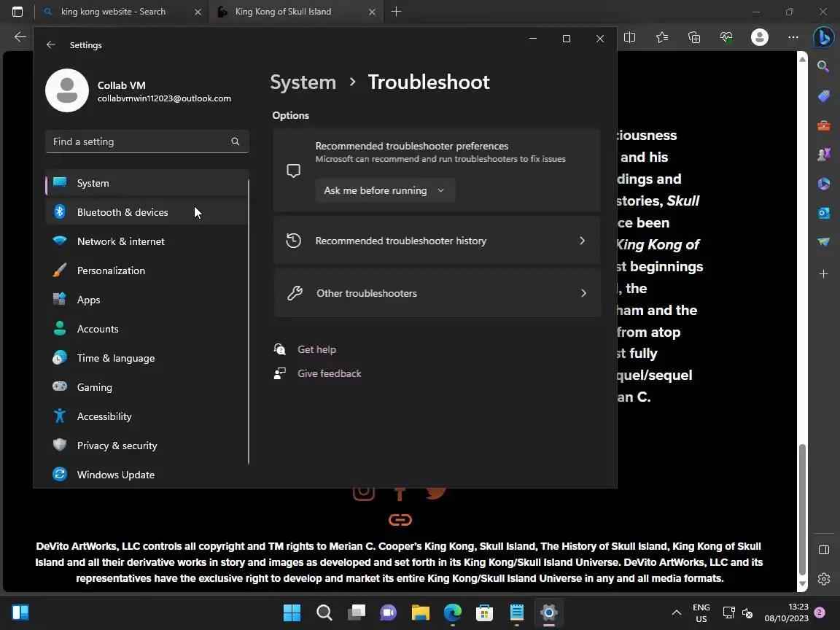Go to Personalization settings
The image size is (840, 630).
point(147,271)
